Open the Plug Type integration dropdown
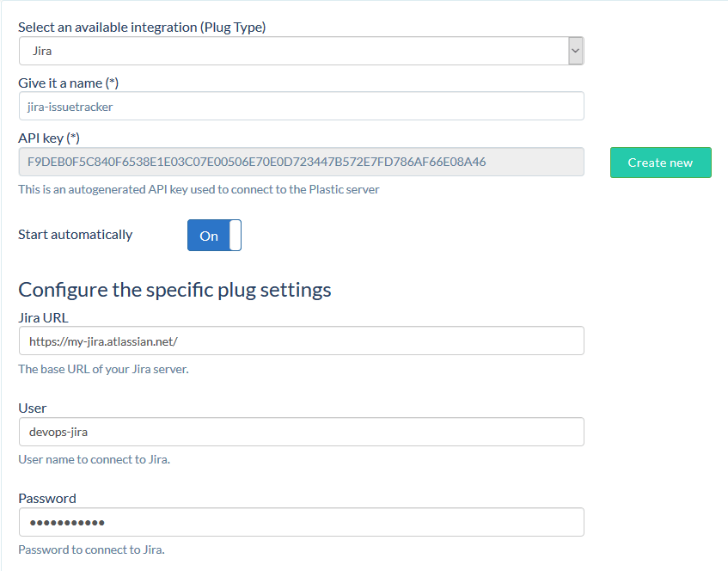The width and height of the screenshot is (728, 571). (x=301, y=50)
